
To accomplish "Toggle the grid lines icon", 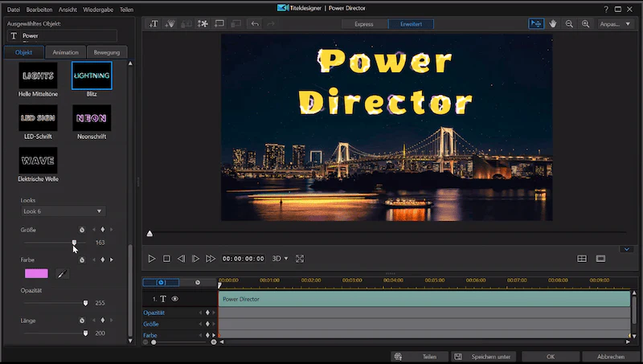I will [582, 259].
